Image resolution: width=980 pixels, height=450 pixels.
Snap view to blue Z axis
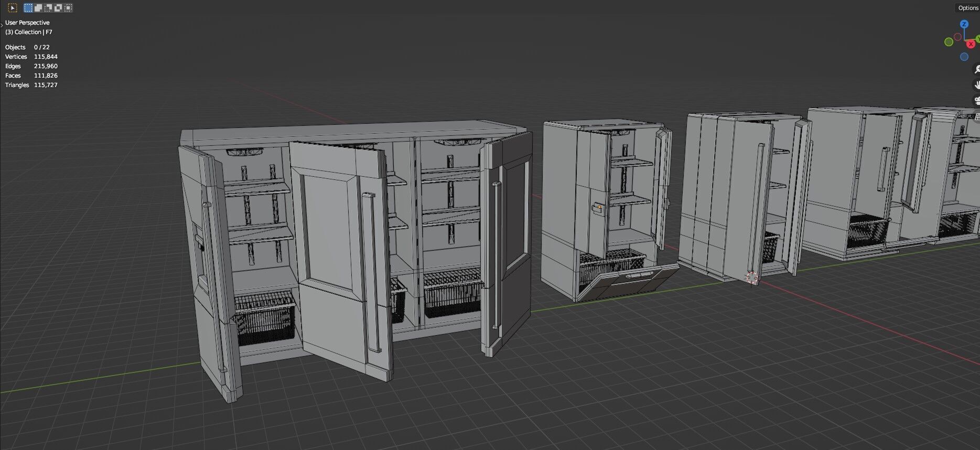coord(964,24)
